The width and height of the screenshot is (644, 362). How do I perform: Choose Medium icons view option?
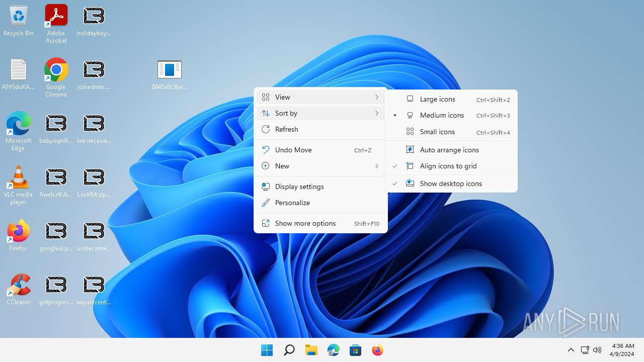coord(451,115)
